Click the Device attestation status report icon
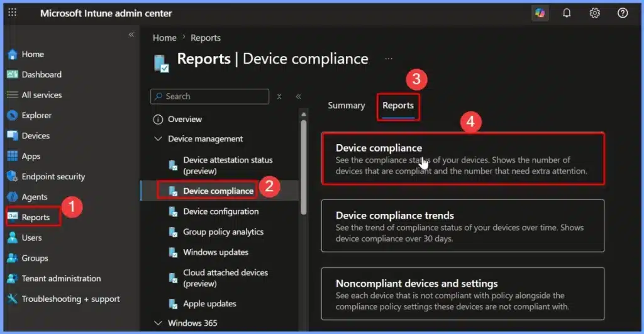Screen dimensions: 644x334 [x=173, y=165]
